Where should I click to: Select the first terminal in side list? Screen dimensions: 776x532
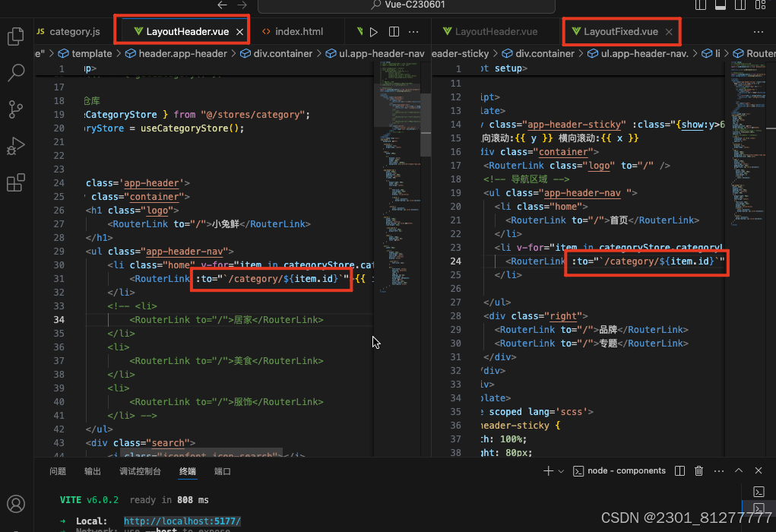pyautogui.click(x=759, y=492)
